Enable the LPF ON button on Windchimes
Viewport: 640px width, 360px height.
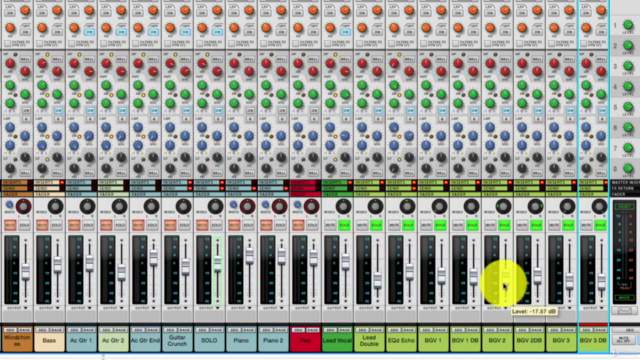[10, 13]
